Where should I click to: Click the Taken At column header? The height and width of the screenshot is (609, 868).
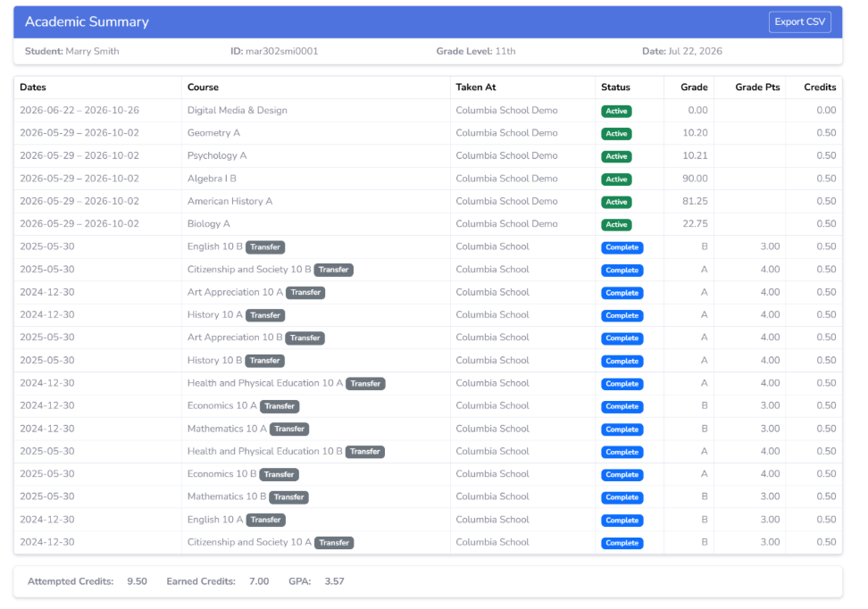(x=475, y=87)
